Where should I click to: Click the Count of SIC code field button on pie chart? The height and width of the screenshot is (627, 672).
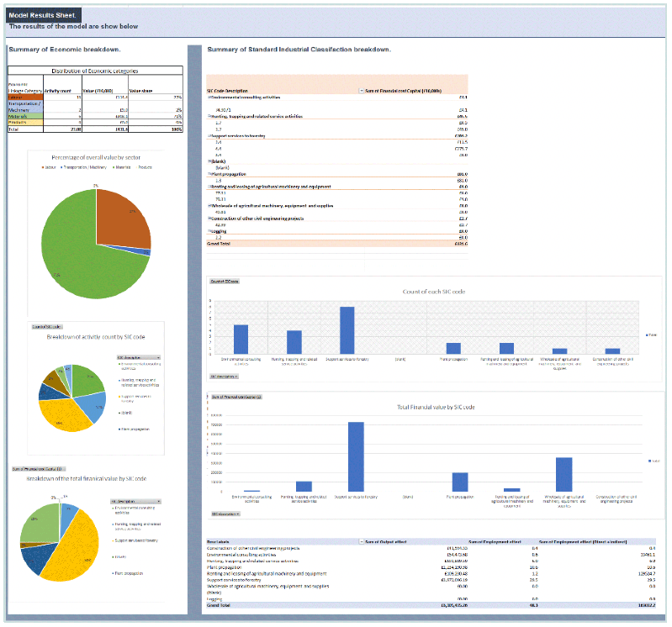pos(47,327)
